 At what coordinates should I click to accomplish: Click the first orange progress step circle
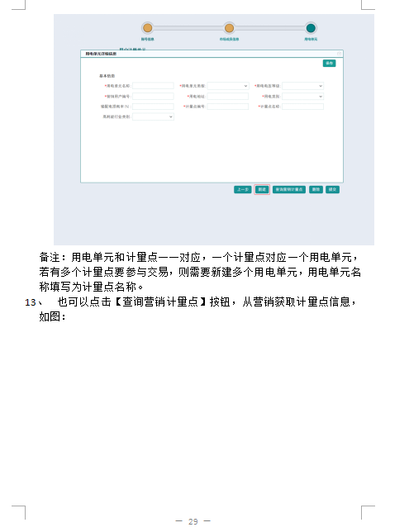pos(147,28)
